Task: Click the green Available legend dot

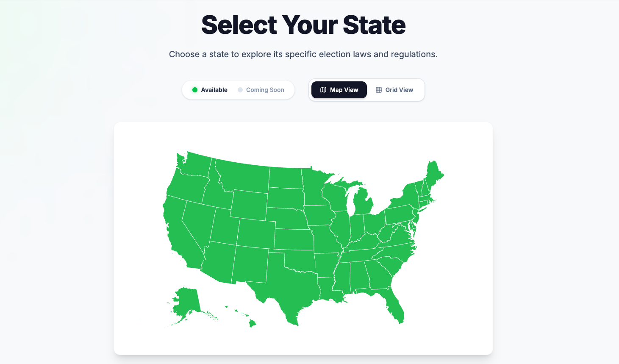Action: click(195, 90)
